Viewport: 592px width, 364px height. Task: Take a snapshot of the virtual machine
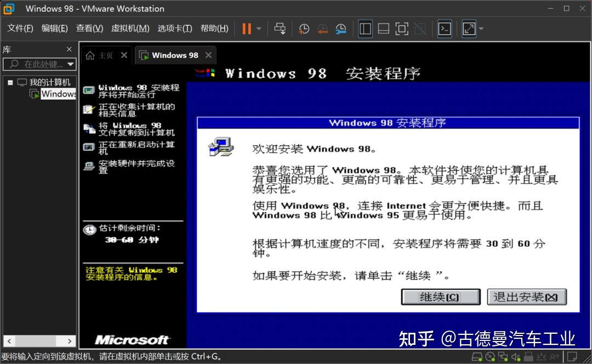click(301, 29)
